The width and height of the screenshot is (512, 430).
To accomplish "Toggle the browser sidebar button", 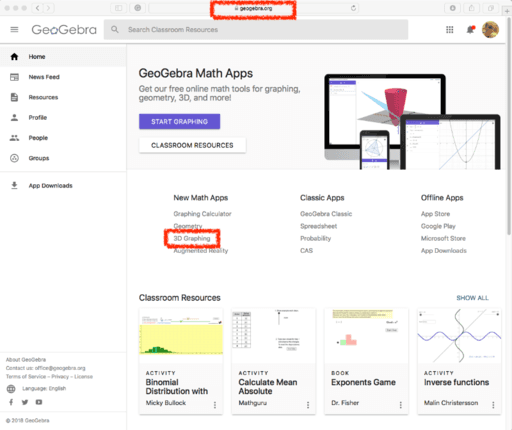I will [x=118, y=8].
